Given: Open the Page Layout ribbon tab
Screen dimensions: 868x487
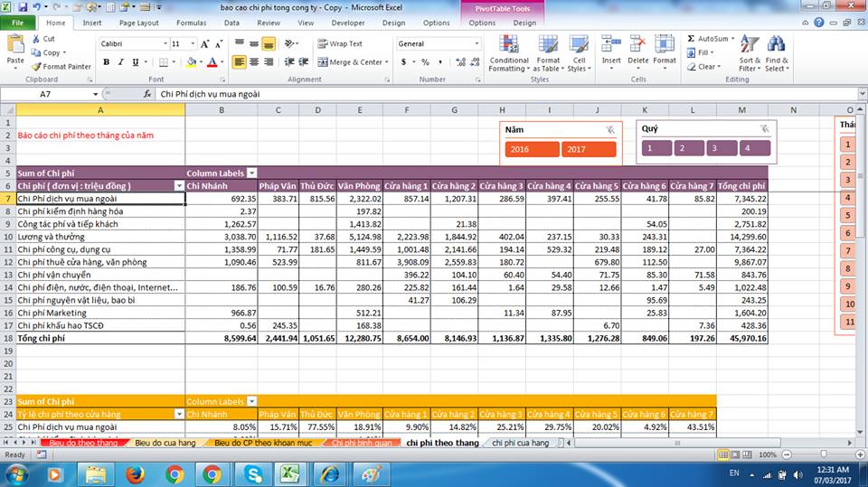Looking at the screenshot, I should (x=139, y=23).
